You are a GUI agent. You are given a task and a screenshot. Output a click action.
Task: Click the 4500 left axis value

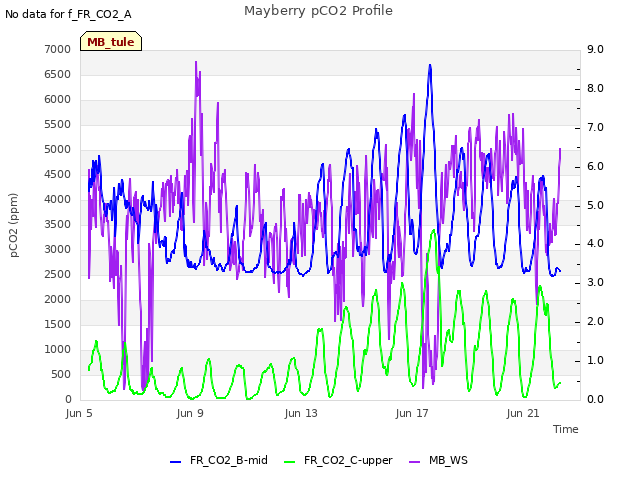point(58,174)
